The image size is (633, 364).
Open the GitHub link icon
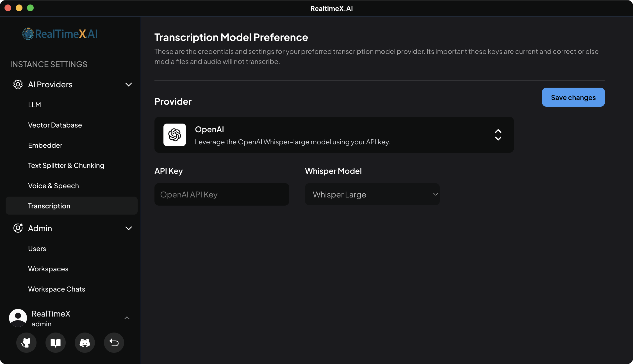pyautogui.click(x=26, y=343)
